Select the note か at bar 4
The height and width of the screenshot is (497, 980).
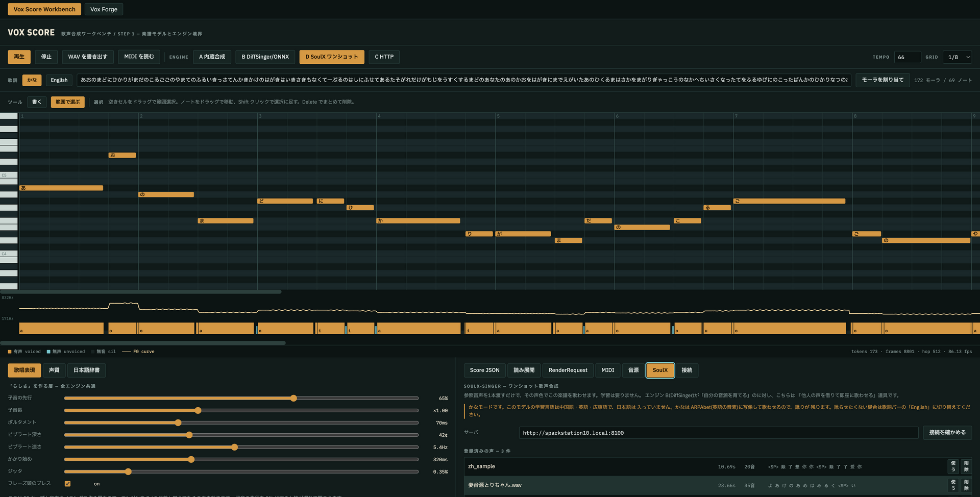coord(418,220)
